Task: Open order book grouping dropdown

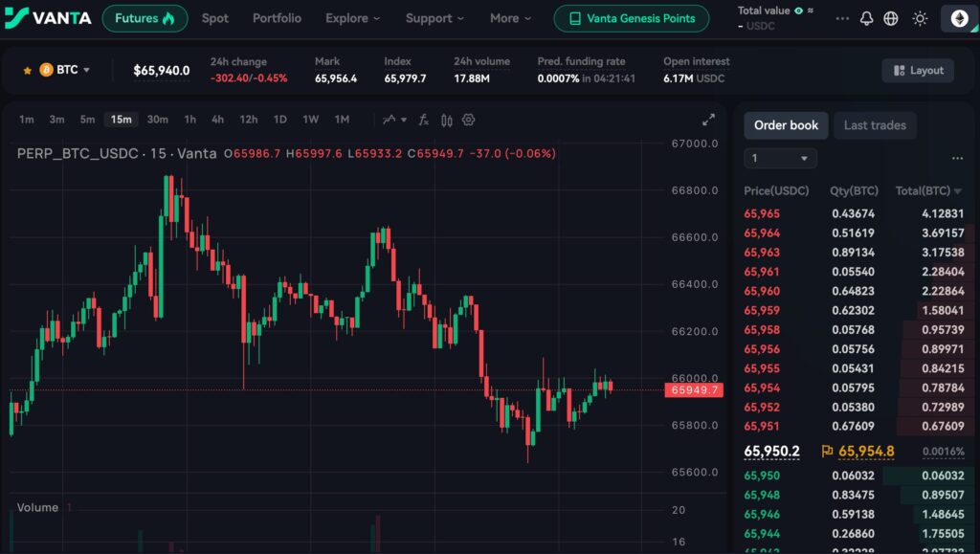Action: [780, 158]
